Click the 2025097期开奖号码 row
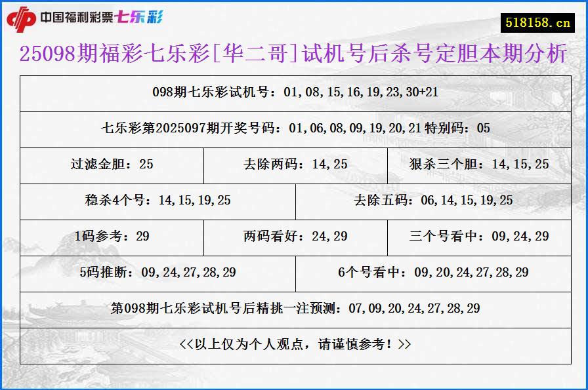The width and height of the screenshot is (588, 390). (x=294, y=129)
